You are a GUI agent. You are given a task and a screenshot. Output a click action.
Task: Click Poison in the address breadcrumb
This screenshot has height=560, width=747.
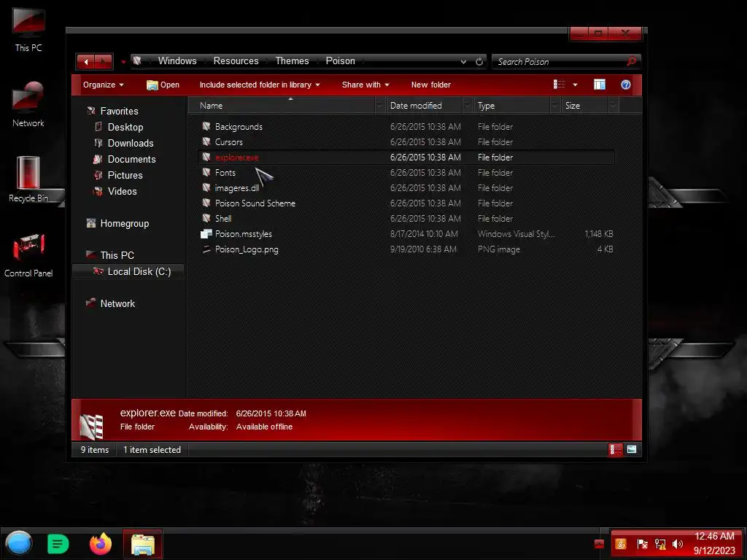point(340,61)
